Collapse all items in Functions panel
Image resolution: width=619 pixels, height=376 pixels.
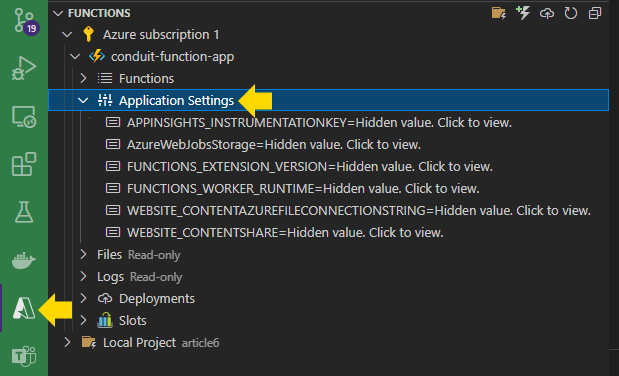point(595,13)
